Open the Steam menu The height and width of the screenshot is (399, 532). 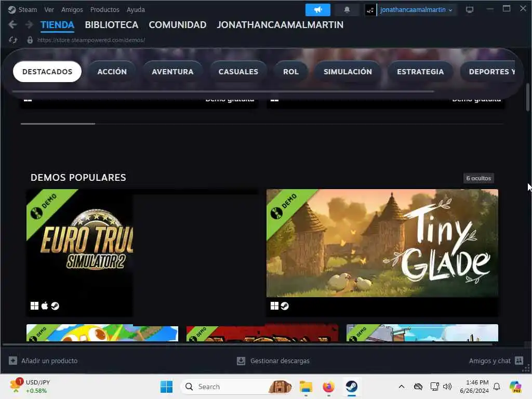click(28, 9)
